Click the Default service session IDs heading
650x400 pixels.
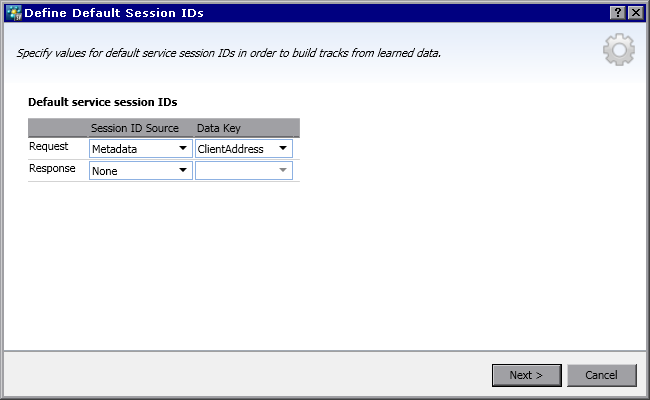103,102
